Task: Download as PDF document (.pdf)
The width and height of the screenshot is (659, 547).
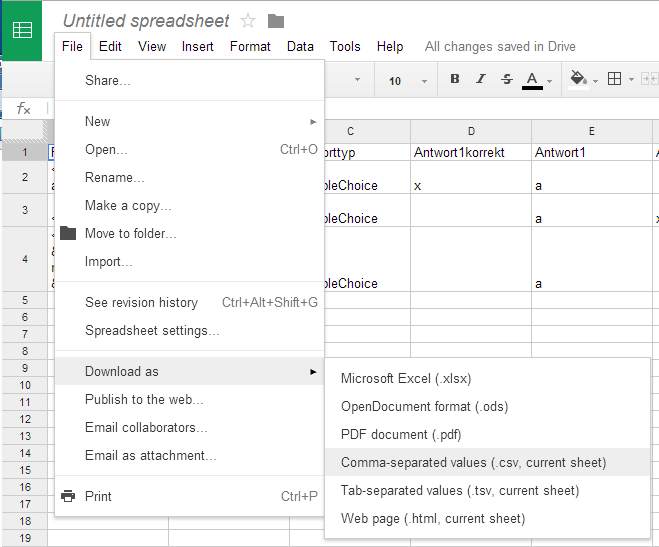Action: click(487, 434)
